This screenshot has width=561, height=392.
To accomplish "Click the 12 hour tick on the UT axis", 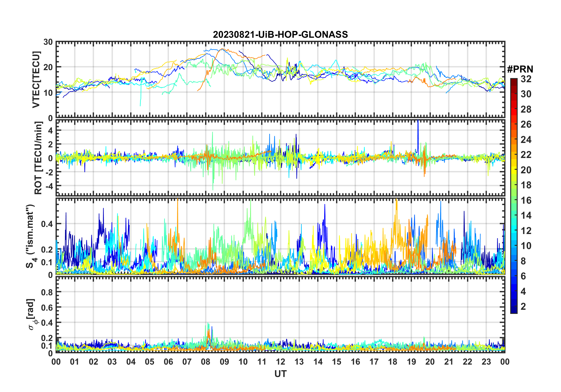I will coord(280,362).
